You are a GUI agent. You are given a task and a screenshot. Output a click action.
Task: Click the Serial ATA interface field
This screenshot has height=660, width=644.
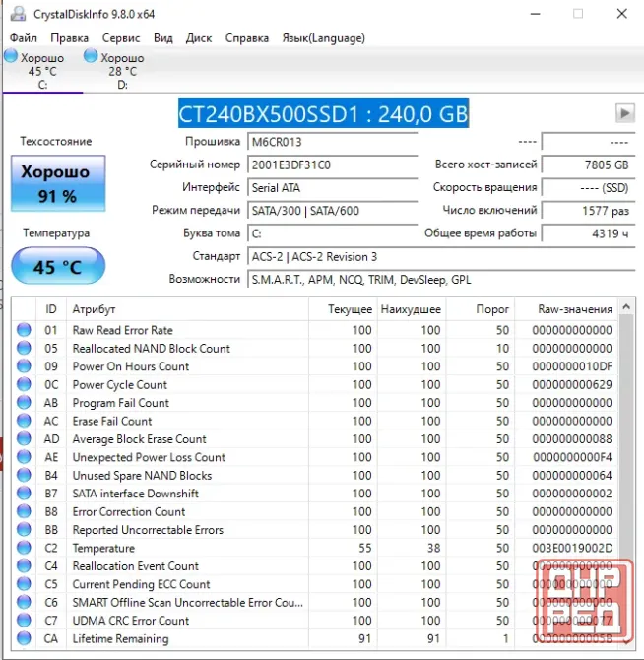(332, 188)
